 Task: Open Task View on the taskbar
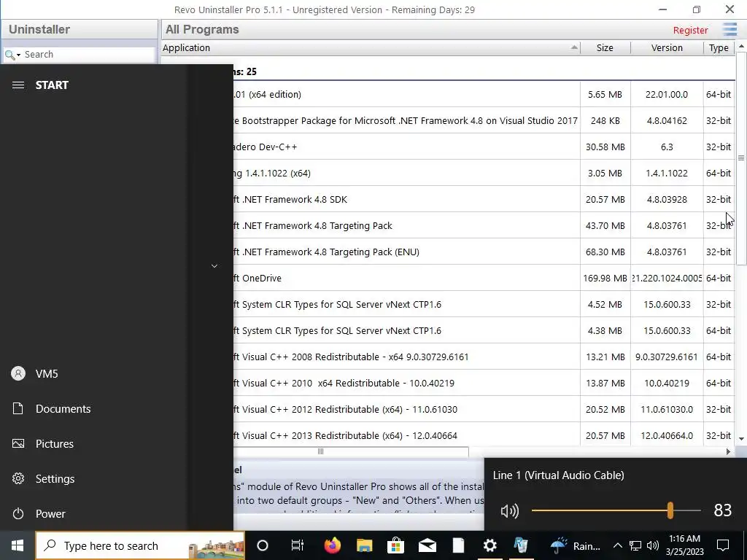(x=298, y=545)
